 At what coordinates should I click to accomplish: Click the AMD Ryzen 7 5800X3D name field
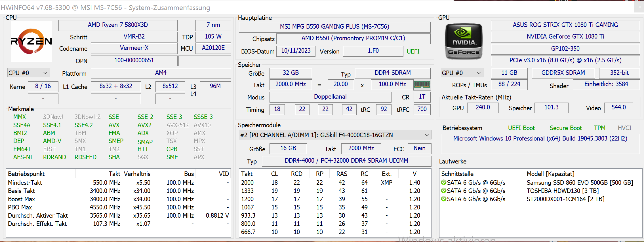118,25
